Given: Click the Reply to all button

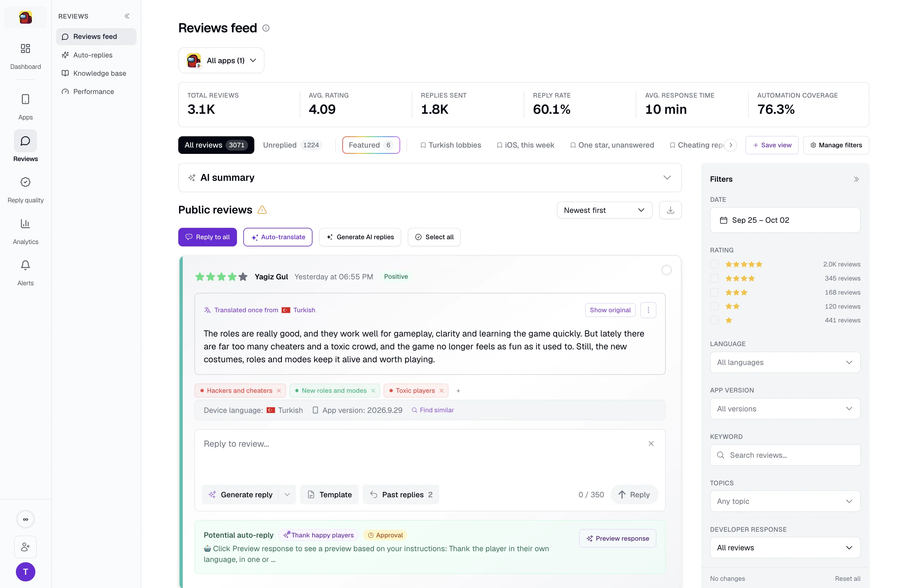Looking at the screenshot, I should coord(207,237).
